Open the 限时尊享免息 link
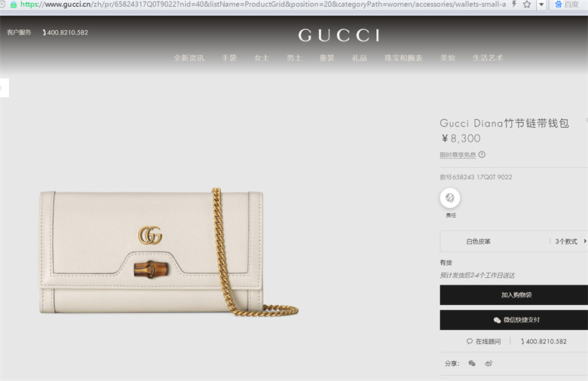Viewport: 588px width, 381px height. pos(458,154)
